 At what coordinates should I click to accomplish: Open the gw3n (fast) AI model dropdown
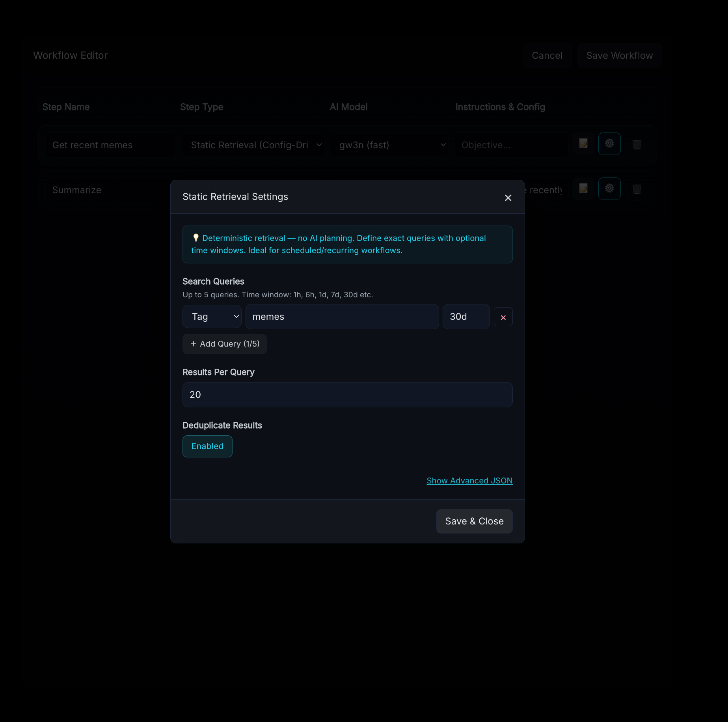pyautogui.click(x=389, y=145)
